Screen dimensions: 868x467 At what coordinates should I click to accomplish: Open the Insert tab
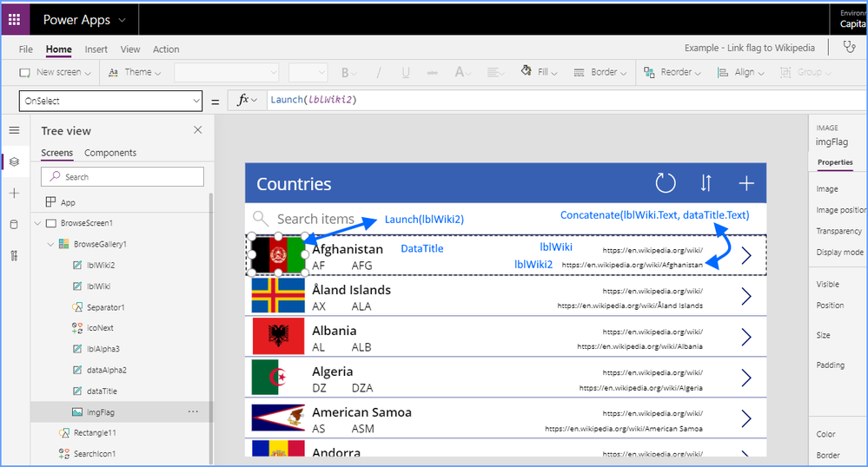(96, 49)
